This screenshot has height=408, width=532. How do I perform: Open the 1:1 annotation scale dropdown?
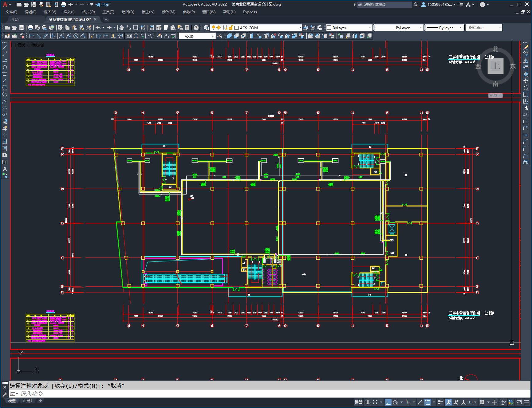pyautogui.click(x=472, y=402)
